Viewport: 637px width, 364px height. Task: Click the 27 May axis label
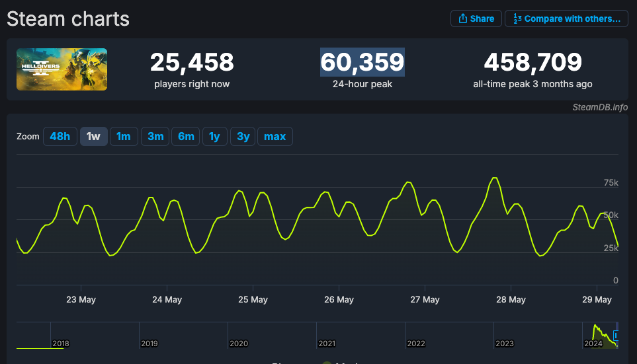click(x=425, y=299)
